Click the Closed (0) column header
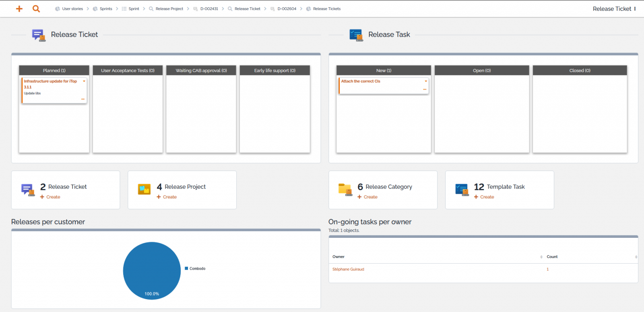The image size is (644, 312). pyautogui.click(x=580, y=70)
